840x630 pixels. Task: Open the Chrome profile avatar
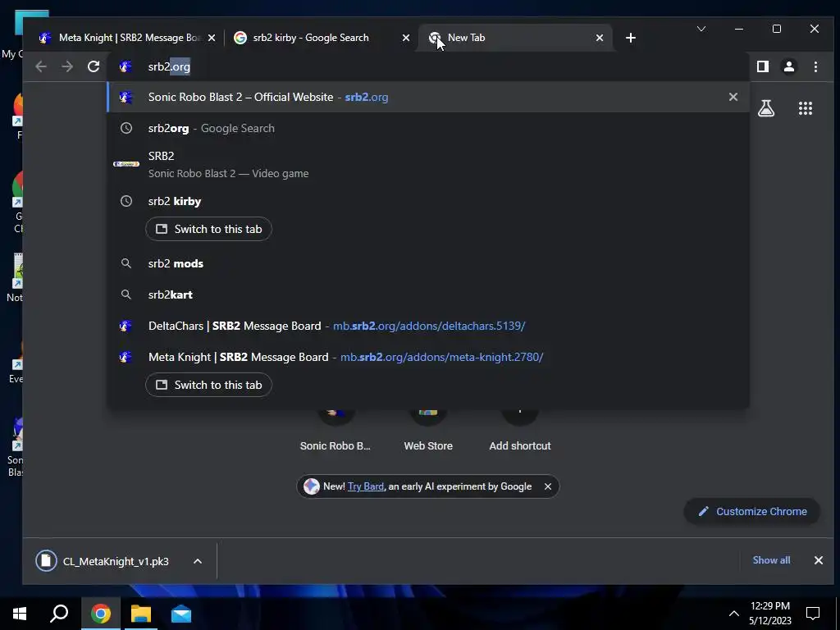[x=789, y=66]
